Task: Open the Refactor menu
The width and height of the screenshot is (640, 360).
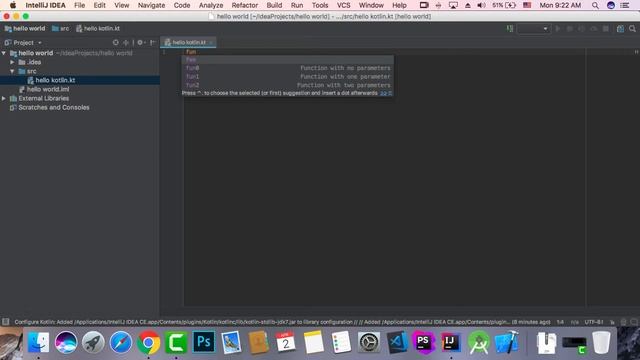Action: 244,5
